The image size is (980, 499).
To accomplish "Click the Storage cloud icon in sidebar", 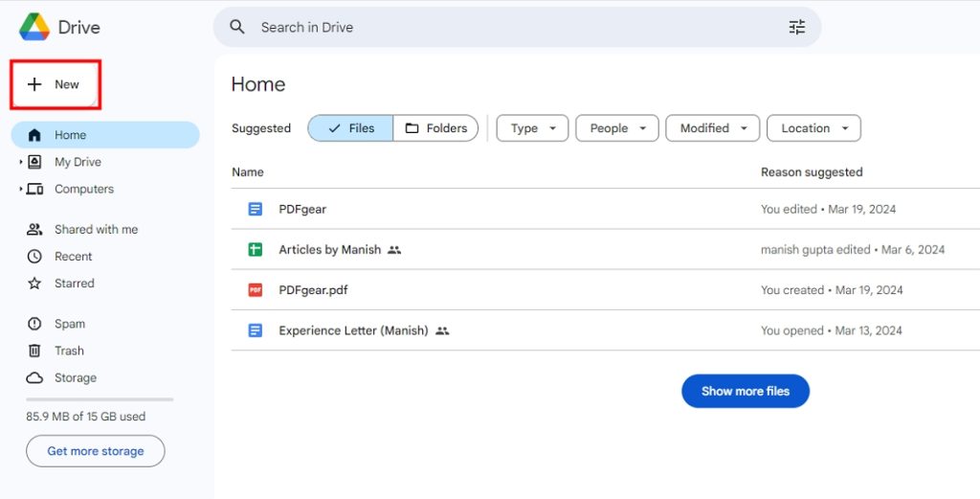I will pos(34,377).
